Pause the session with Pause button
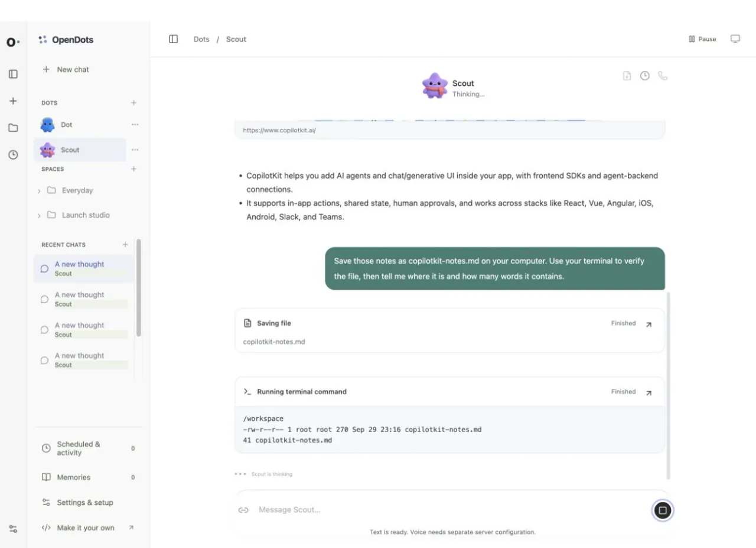The image size is (756, 548). click(x=702, y=39)
